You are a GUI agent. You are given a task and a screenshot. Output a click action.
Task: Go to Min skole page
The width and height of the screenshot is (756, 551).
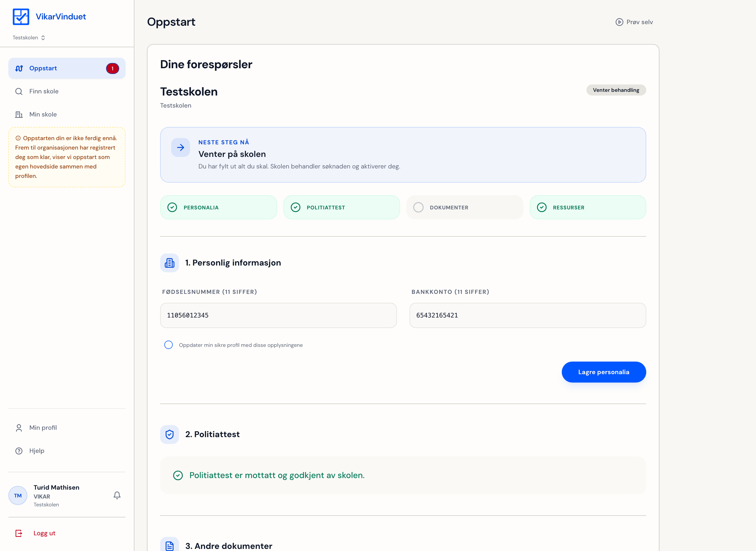coord(67,114)
